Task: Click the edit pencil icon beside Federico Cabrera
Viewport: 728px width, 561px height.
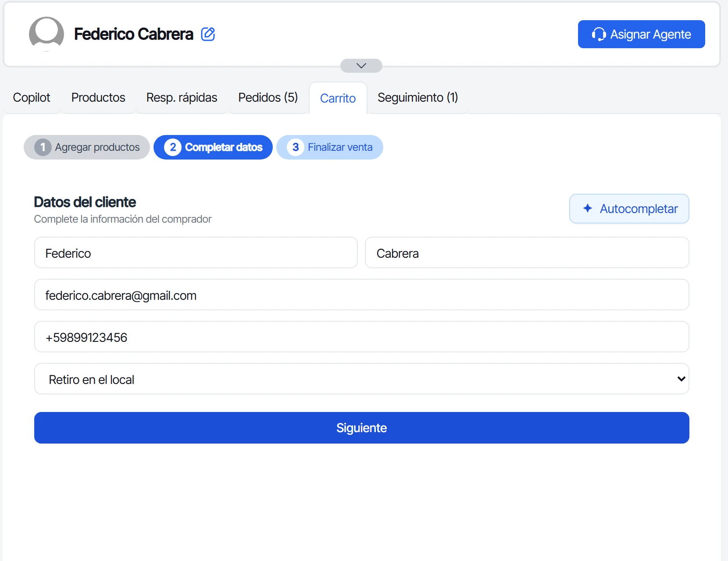Action: point(208,34)
